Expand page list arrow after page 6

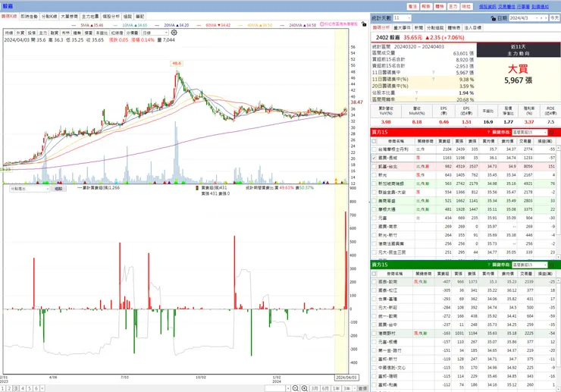(42, 388)
